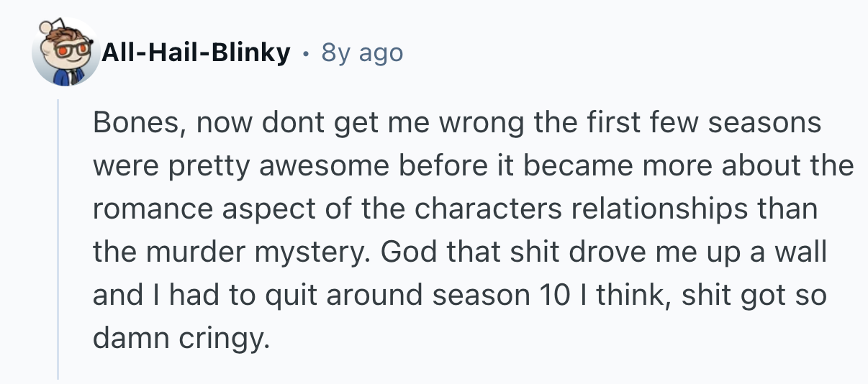This screenshot has height=384, width=868.
Task: Click the word "romance" in the comment
Action: [x=150, y=209]
